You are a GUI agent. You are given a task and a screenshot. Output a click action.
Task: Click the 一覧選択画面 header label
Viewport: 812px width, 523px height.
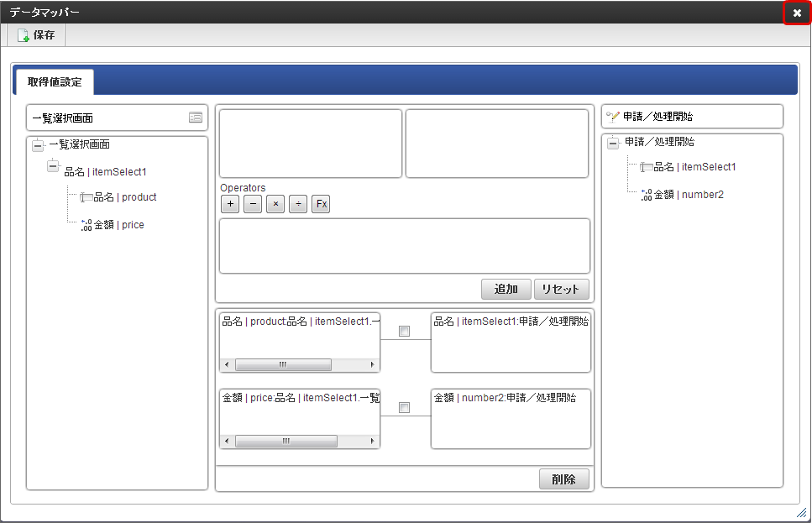pos(63,118)
